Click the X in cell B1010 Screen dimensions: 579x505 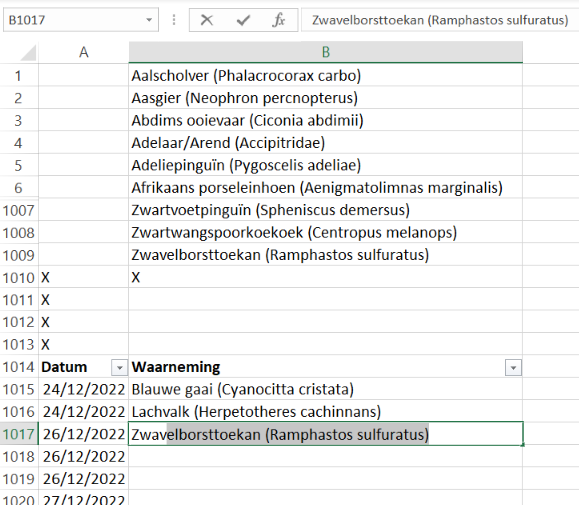click(x=136, y=278)
